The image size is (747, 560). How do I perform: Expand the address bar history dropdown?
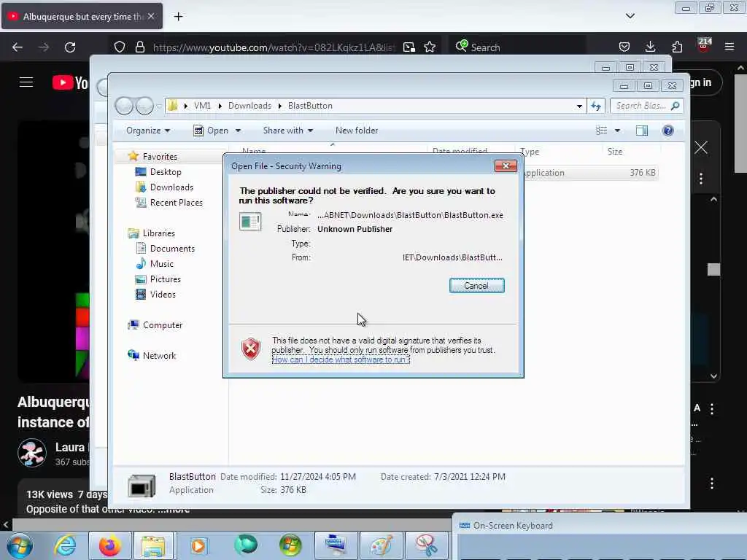click(x=579, y=106)
